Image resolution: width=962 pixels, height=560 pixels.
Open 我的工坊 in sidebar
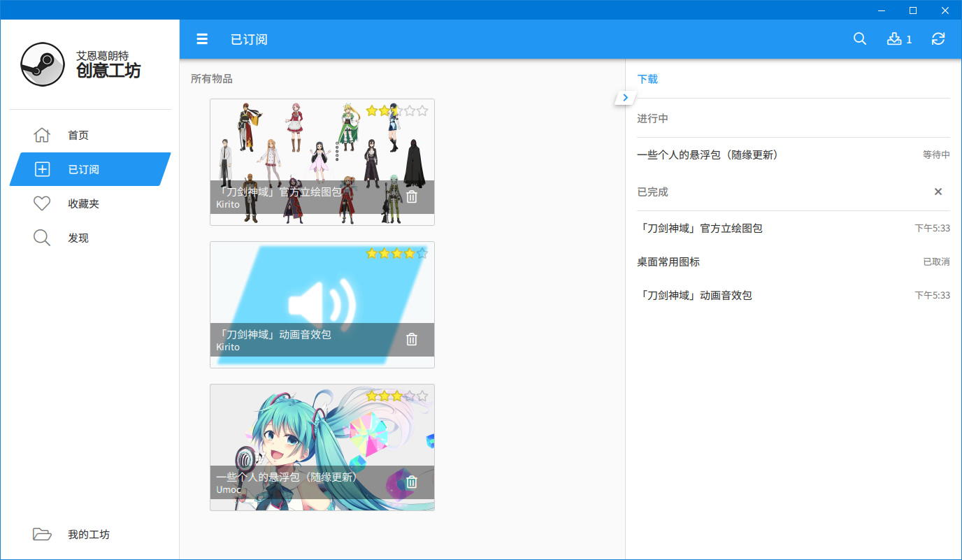pyautogui.click(x=90, y=534)
